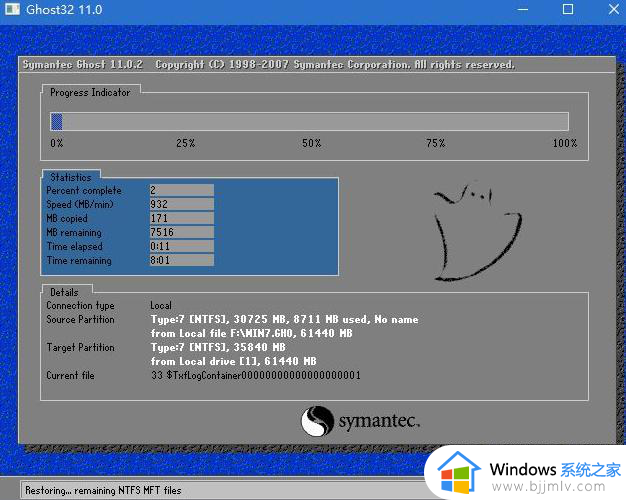Click the Percent complete value '2'

point(182,190)
